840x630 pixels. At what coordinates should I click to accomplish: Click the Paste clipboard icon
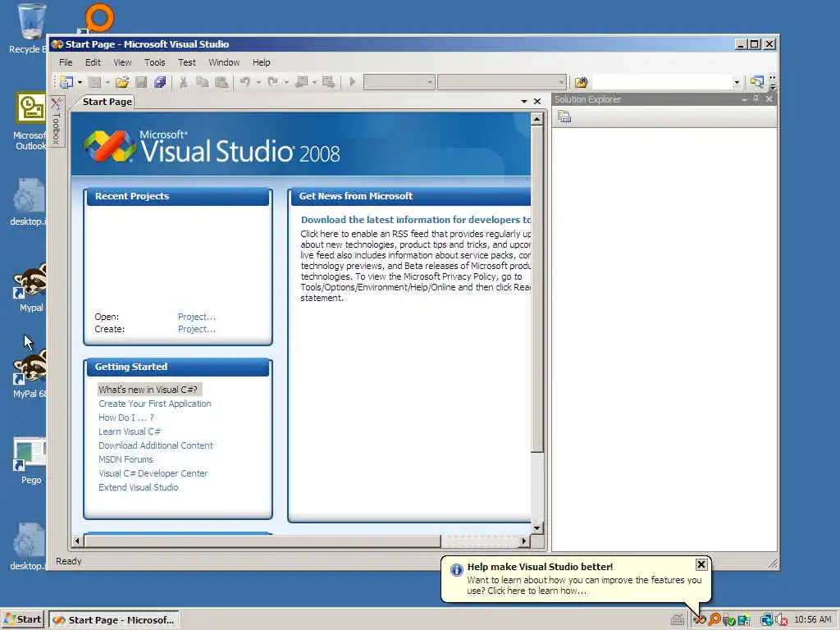[221, 82]
